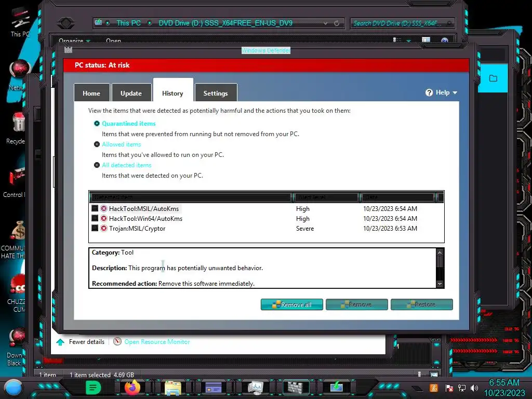Select the Trojan:MSIL/Cryptor row text
The height and width of the screenshot is (399, 532).
(137, 229)
